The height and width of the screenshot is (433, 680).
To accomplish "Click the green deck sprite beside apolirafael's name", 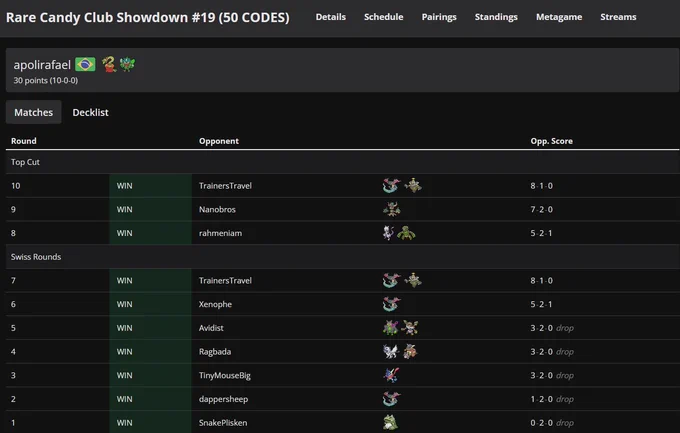I will pos(127,64).
